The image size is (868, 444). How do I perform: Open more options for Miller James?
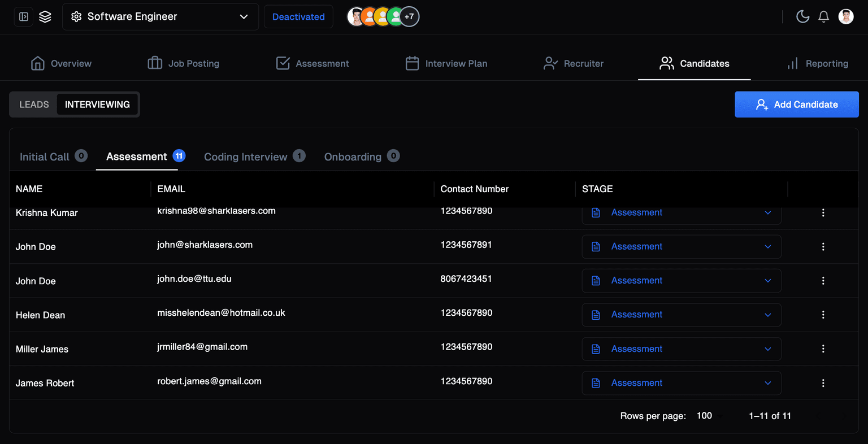point(823,349)
